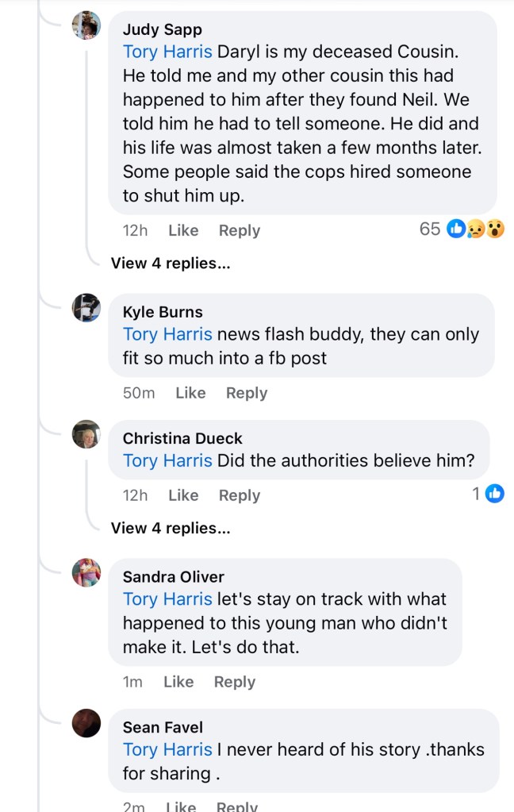Open Tory Harris mention in Judy Sapp's comment
The width and height of the screenshot is (514, 812).
click(167, 52)
